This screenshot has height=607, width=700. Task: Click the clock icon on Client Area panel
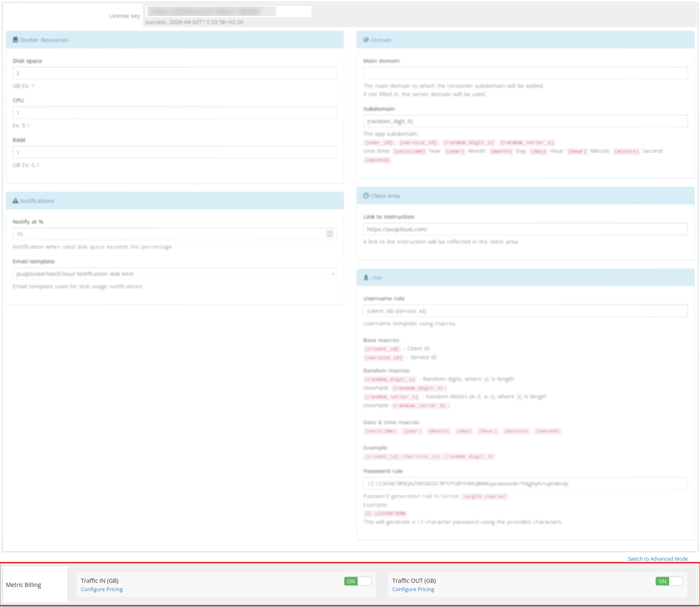tap(366, 196)
